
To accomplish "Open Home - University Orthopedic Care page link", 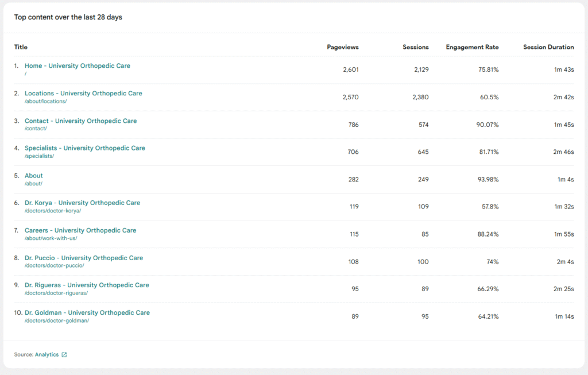I will [77, 66].
